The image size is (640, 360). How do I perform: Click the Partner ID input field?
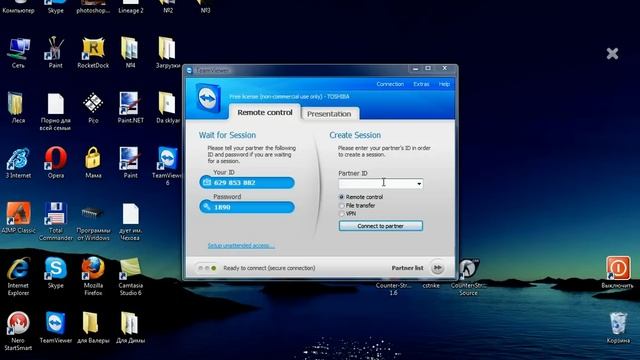pyautogui.click(x=380, y=184)
